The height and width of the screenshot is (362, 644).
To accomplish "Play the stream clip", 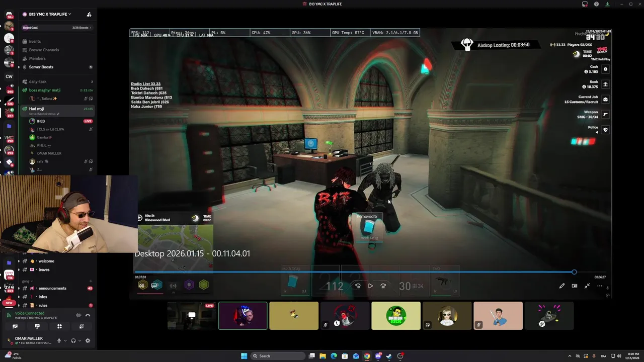I will point(370,286).
